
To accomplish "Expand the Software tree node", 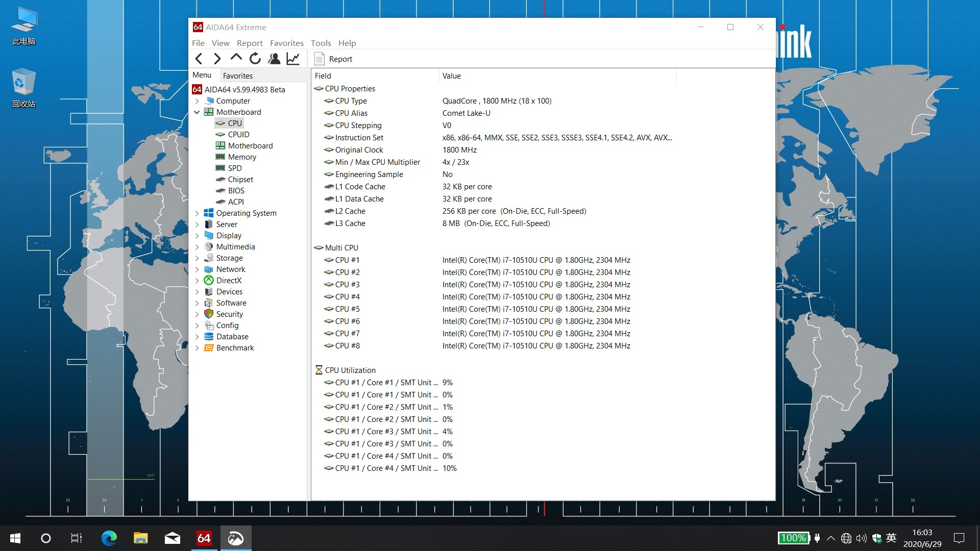I will click(197, 303).
